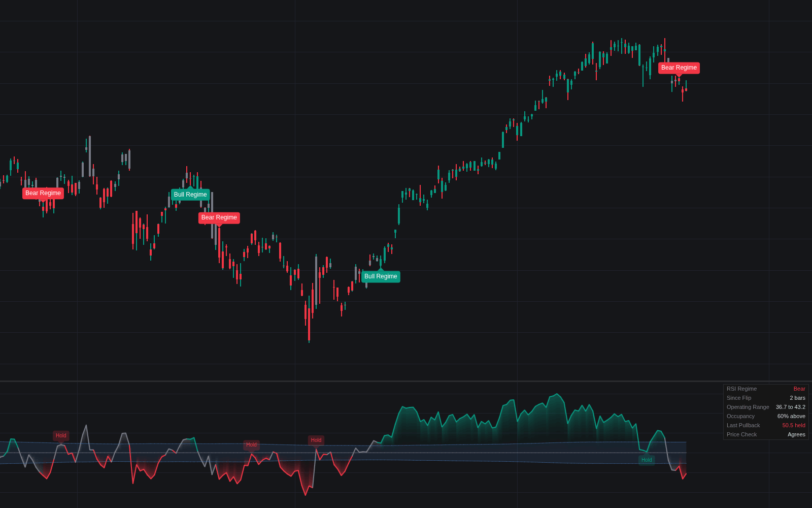This screenshot has width=812, height=508.
Task: Select the 'Since Flip' label
Action: pyautogui.click(x=739, y=398)
